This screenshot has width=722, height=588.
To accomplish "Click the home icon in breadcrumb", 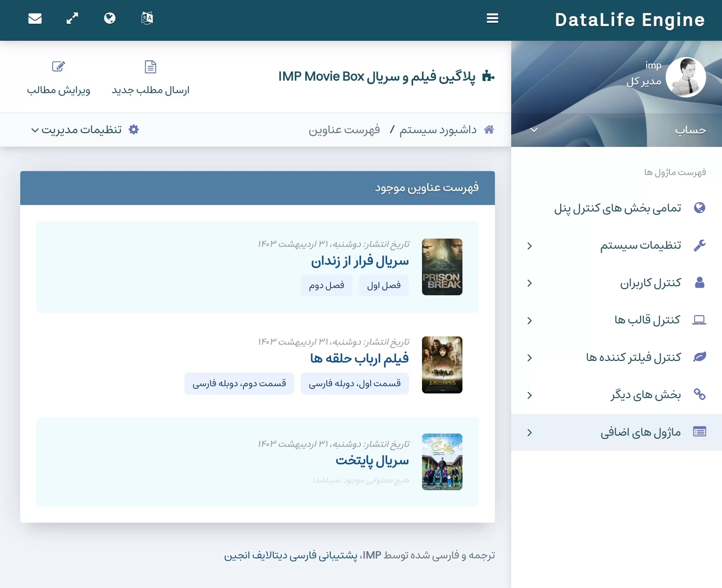I will point(489,130).
